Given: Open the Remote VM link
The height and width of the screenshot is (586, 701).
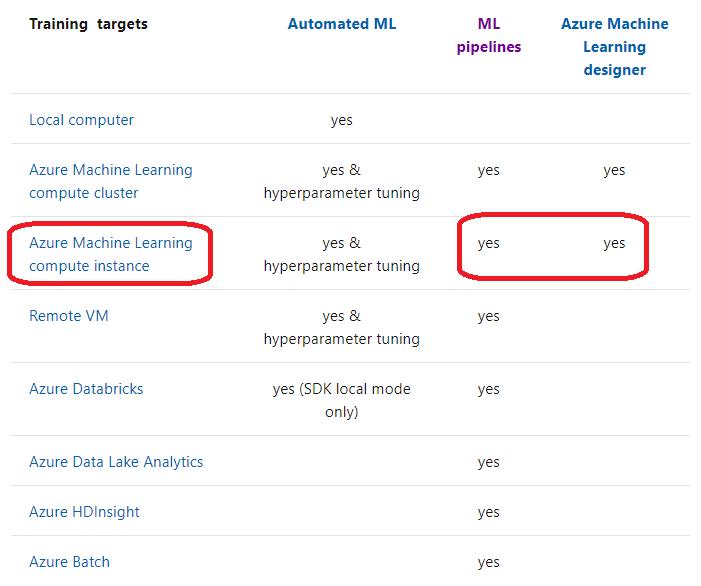Looking at the screenshot, I should [69, 316].
